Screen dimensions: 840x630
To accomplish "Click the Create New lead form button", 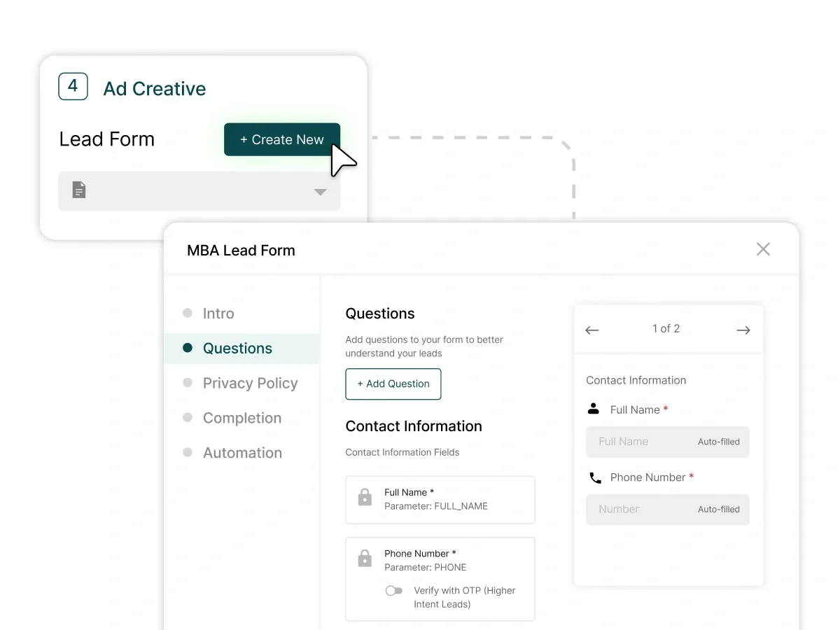I will tap(281, 139).
